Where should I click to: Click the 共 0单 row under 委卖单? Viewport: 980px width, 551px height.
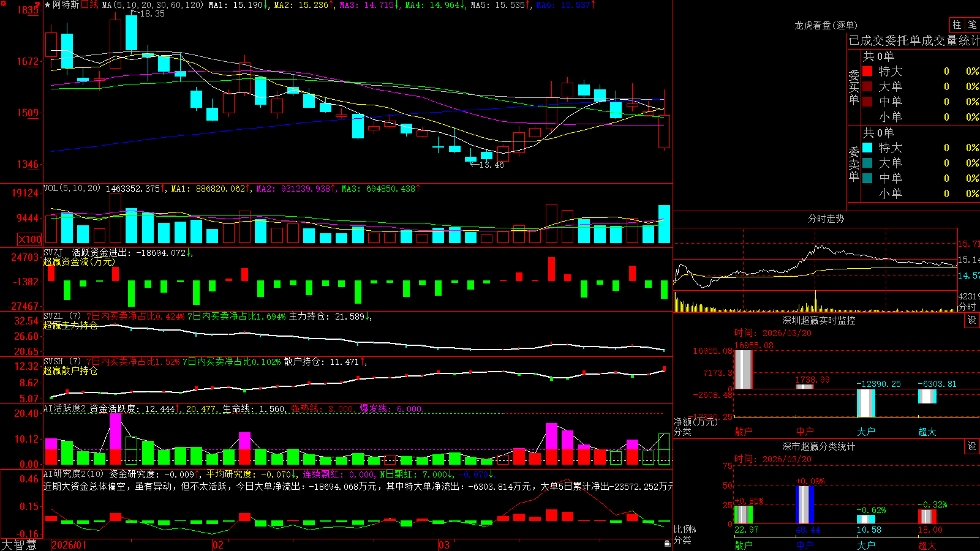(878, 132)
